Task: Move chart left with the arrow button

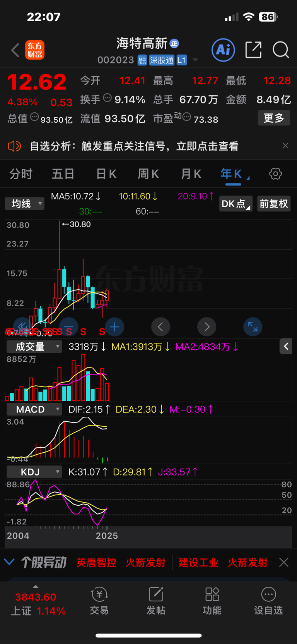Action: pos(160,327)
